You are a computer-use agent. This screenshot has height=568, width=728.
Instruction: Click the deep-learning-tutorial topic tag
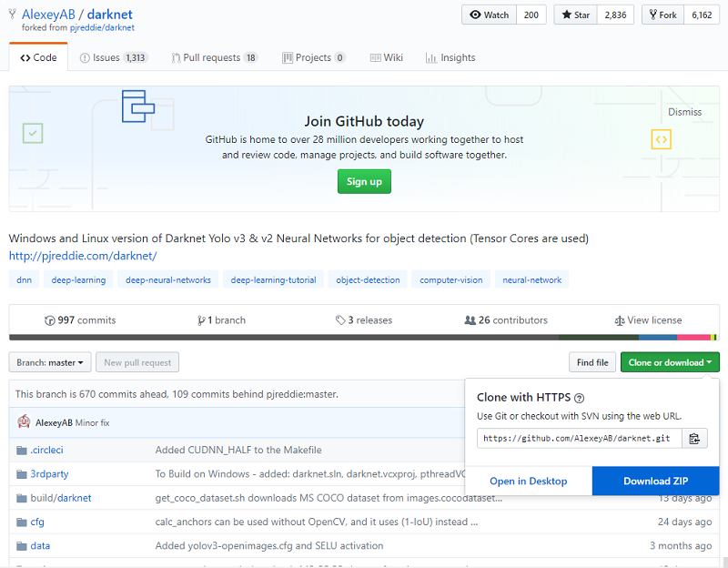click(x=274, y=280)
